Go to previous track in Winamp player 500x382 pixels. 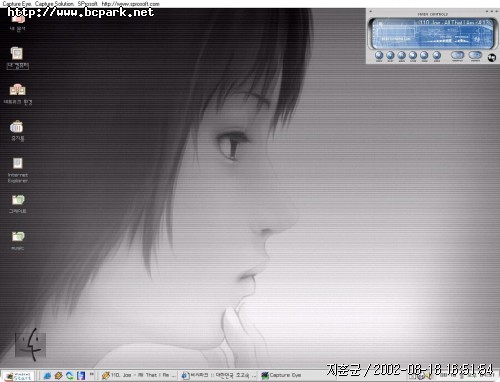click(379, 55)
